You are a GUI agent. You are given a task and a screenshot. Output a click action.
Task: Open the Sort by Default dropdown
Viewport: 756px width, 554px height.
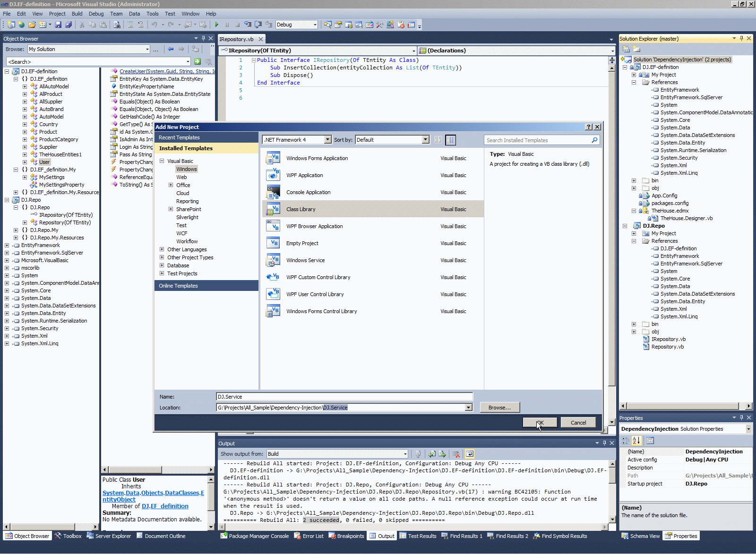425,140
